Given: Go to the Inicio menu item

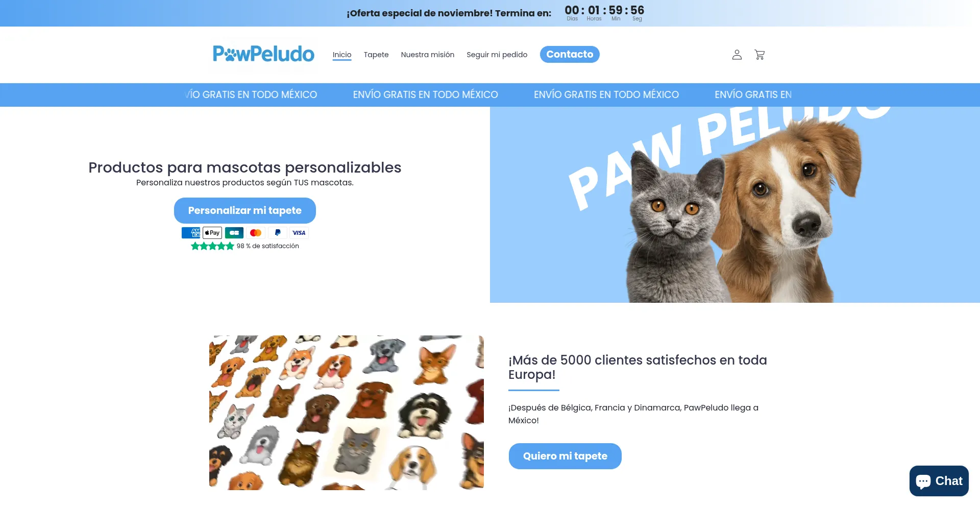Looking at the screenshot, I should [x=342, y=55].
